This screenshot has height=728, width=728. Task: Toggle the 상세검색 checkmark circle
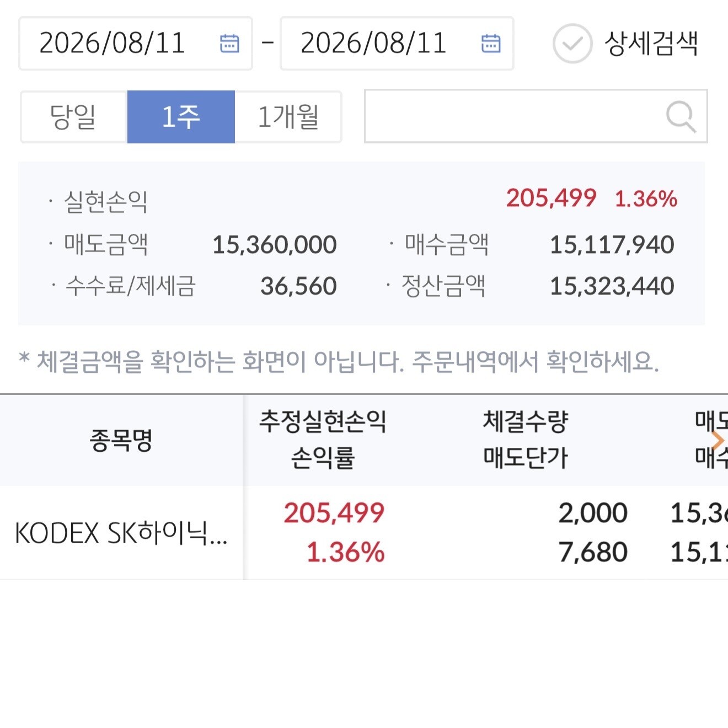click(x=572, y=43)
